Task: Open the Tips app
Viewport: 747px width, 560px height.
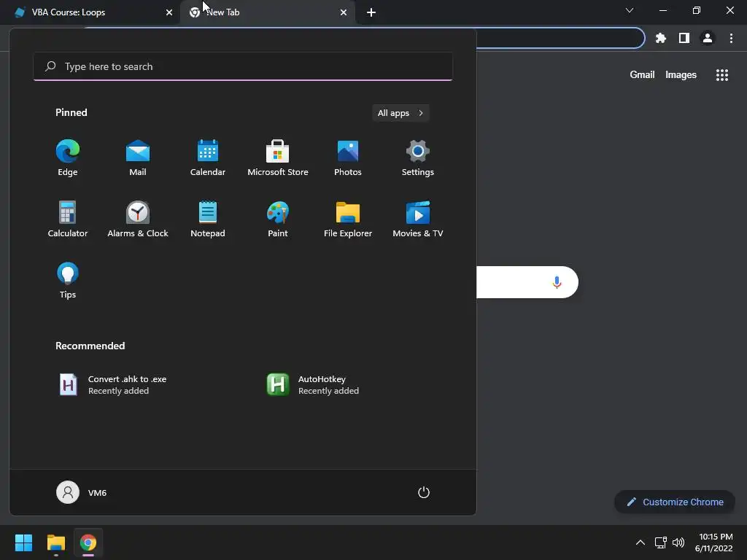Action: click(68, 281)
